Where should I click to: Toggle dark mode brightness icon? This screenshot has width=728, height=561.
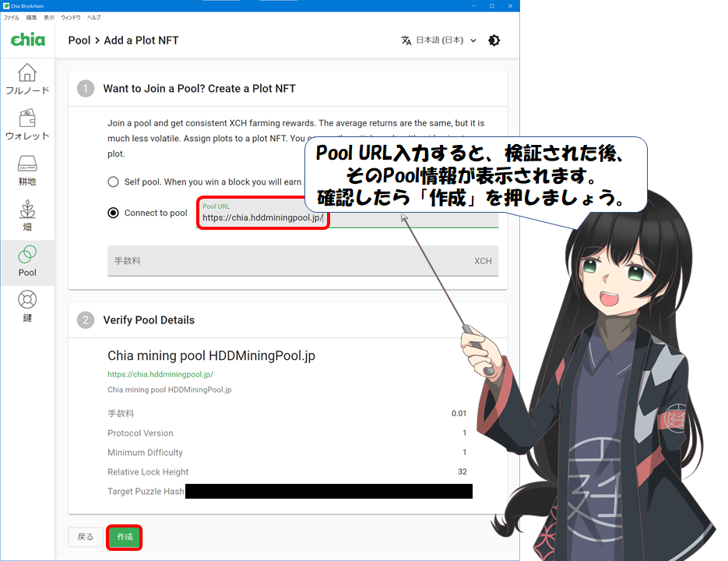pos(494,41)
